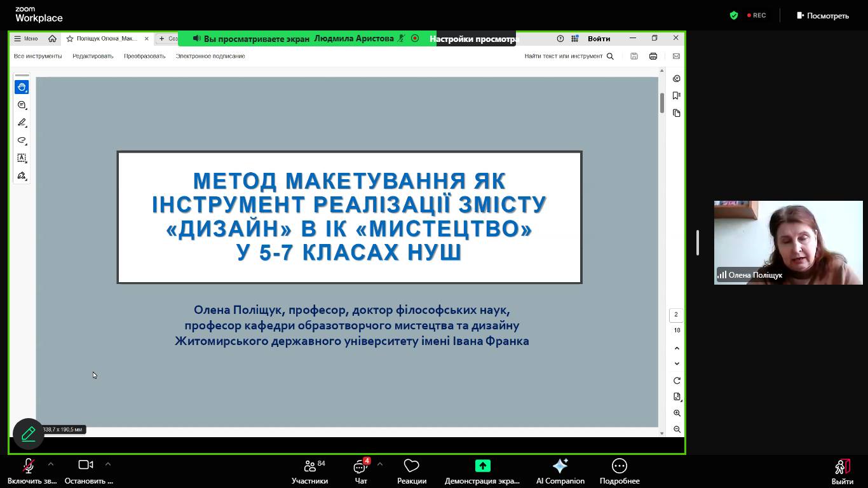
Task: Click the vertical scrollbar thumb in PDF
Action: click(662, 103)
